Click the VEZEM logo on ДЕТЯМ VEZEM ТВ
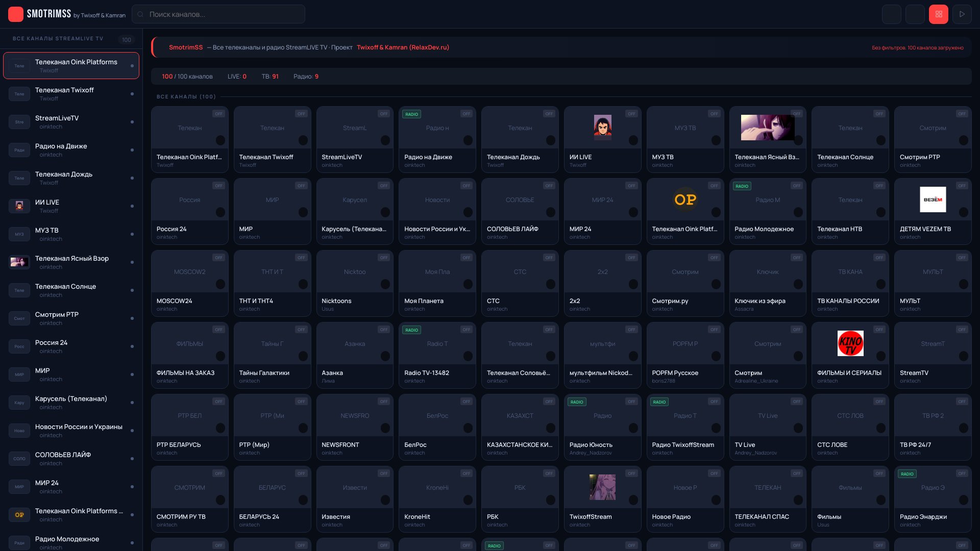 pyautogui.click(x=933, y=199)
